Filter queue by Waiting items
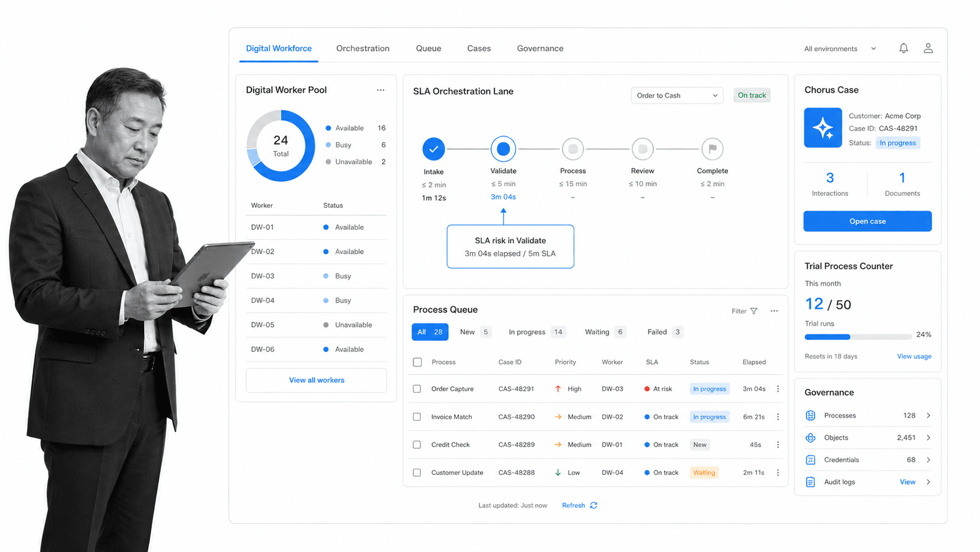Viewport: 980px width, 552px height. [x=605, y=332]
